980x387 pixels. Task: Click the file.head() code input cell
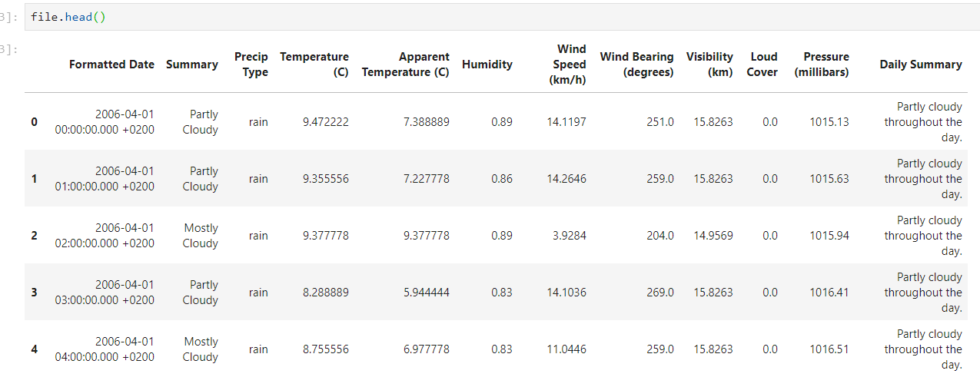tap(502, 17)
